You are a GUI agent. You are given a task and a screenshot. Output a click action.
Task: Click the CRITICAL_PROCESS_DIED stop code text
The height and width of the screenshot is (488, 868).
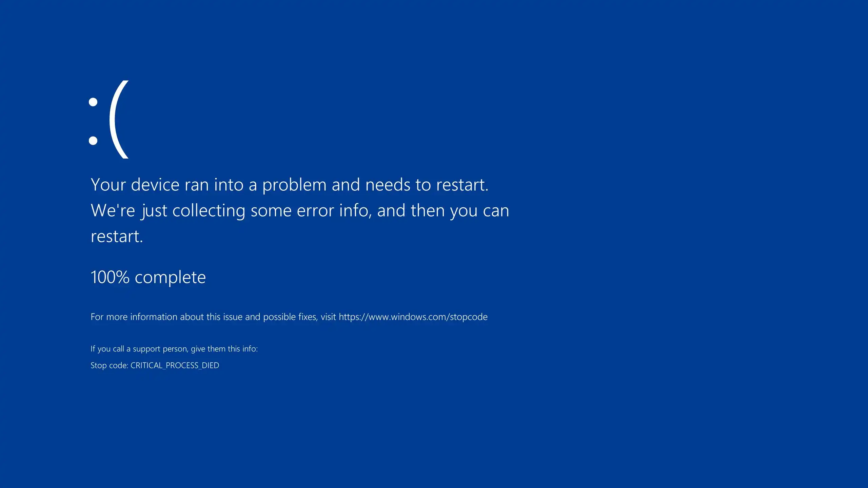tap(175, 365)
